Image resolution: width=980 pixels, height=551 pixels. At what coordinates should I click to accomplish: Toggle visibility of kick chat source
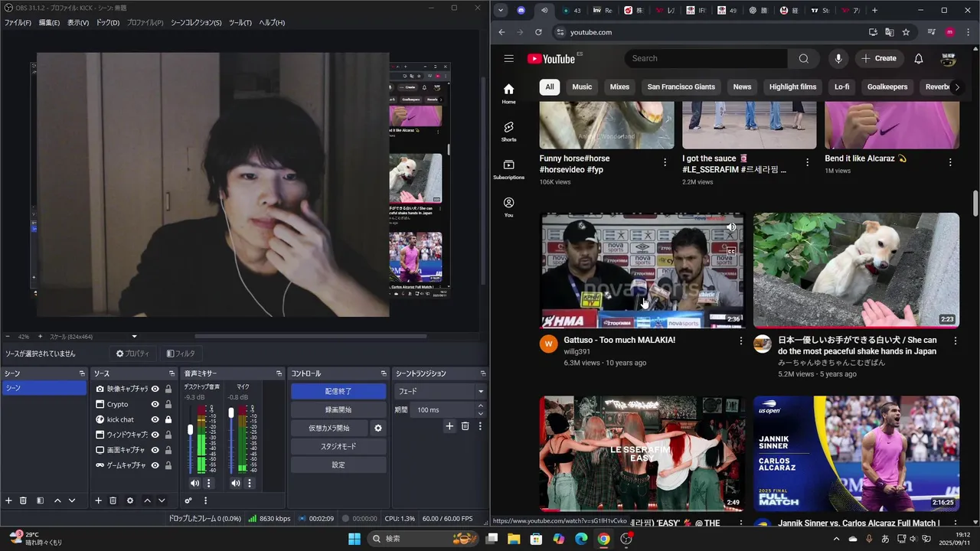click(155, 419)
